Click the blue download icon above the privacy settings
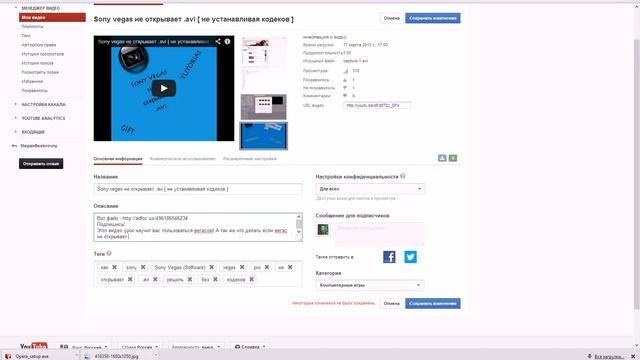Screen dimensions: 640x360 pyautogui.click(x=442, y=158)
